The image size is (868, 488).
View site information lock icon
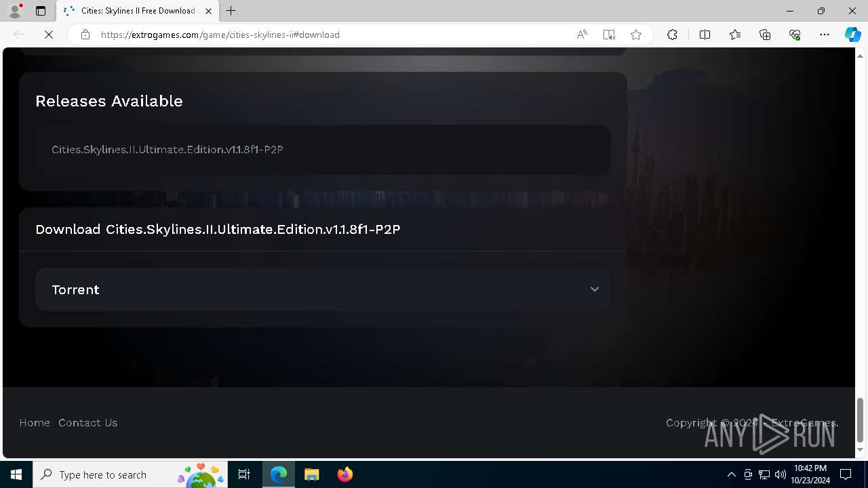point(85,35)
